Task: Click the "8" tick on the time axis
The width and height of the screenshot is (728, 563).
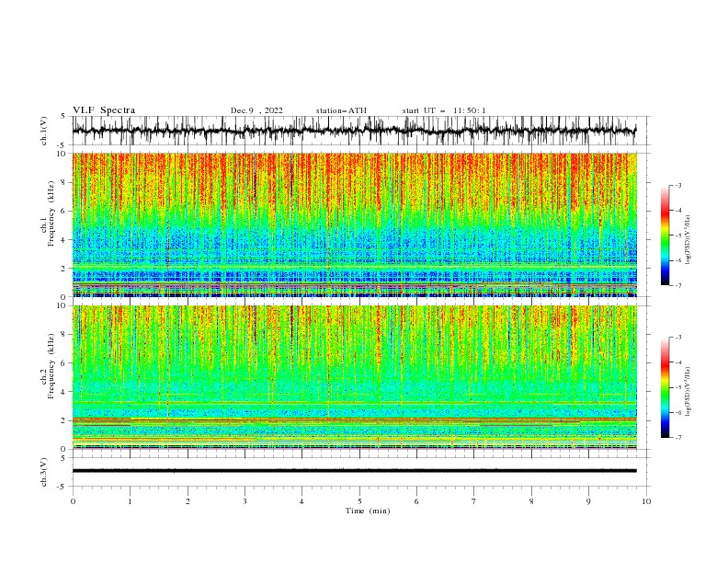Action: coord(531,501)
